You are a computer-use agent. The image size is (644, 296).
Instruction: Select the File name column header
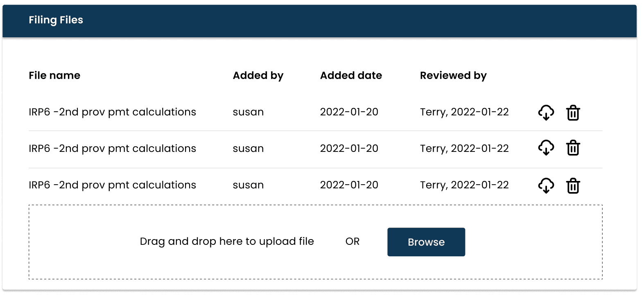(54, 75)
